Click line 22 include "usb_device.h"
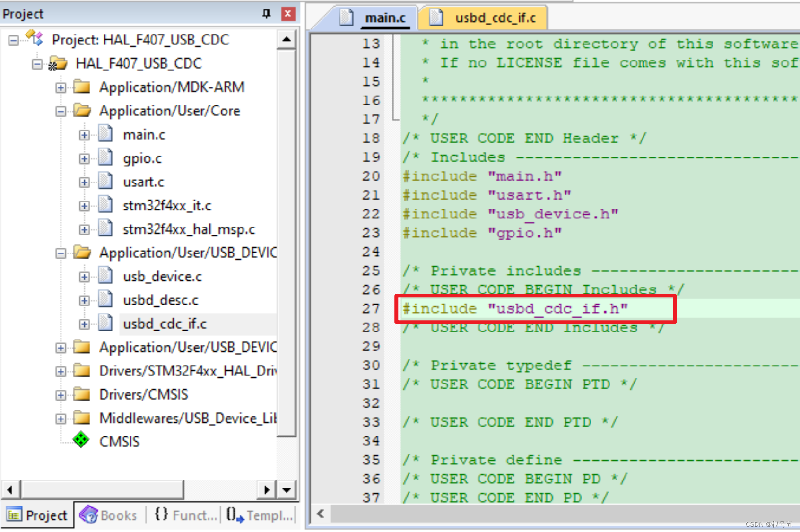This screenshot has width=800, height=532. point(510,214)
